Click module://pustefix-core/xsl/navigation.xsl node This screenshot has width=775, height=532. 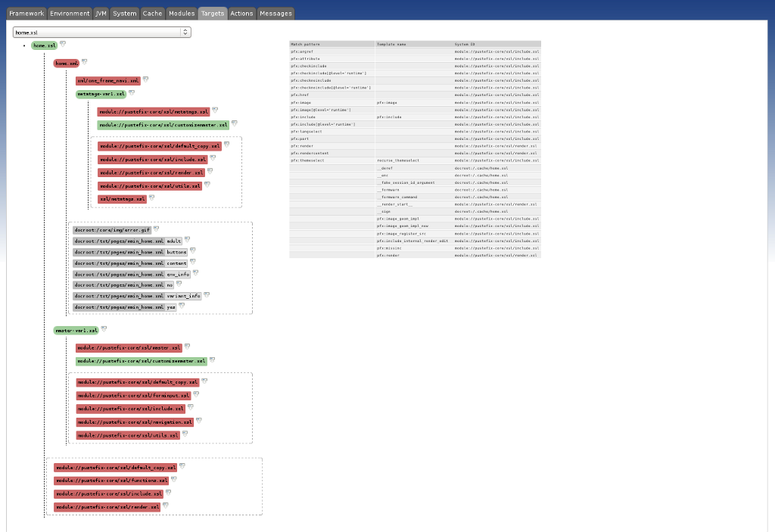(135, 422)
